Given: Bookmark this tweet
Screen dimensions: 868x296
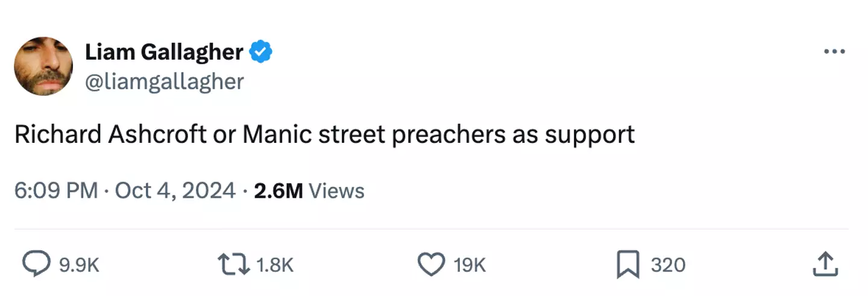Looking at the screenshot, I should pyautogui.click(x=627, y=265).
